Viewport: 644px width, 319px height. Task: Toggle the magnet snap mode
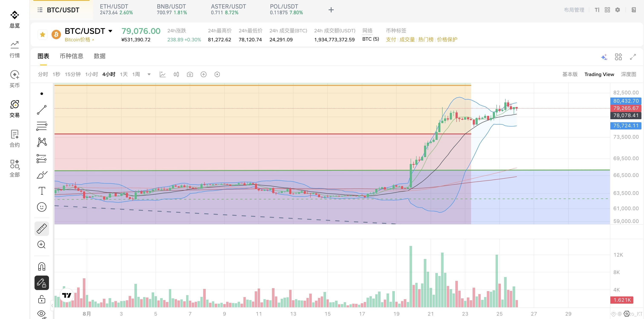point(42,266)
